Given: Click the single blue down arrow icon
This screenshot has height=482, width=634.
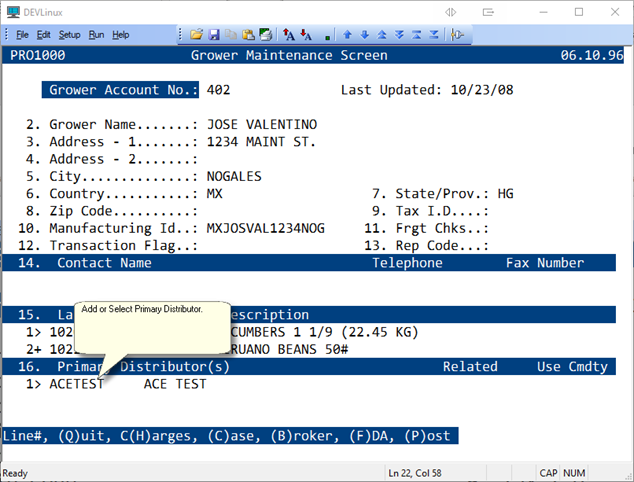Looking at the screenshot, I should [365, 35].
